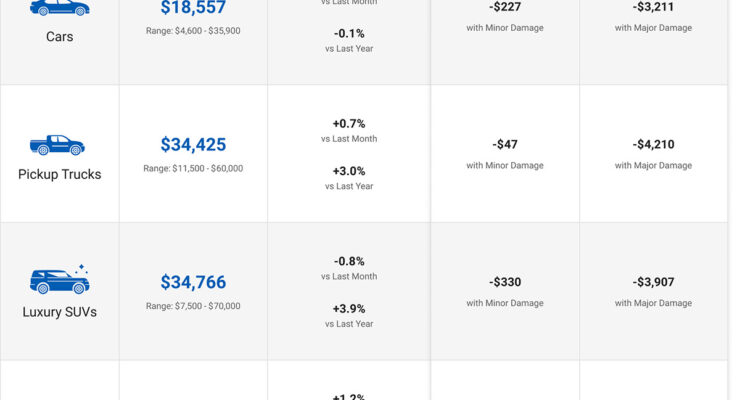This screenshot has height=400, width=740.
Task: Click luxury SUVs -0.8% vs Last Month
Action: [x=349, y=261]
